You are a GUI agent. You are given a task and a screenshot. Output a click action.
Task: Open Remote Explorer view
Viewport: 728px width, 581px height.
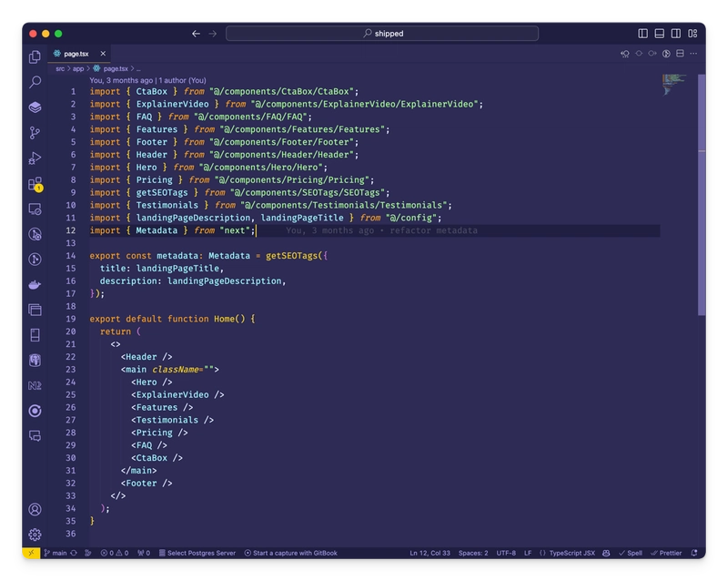(35, 209)
